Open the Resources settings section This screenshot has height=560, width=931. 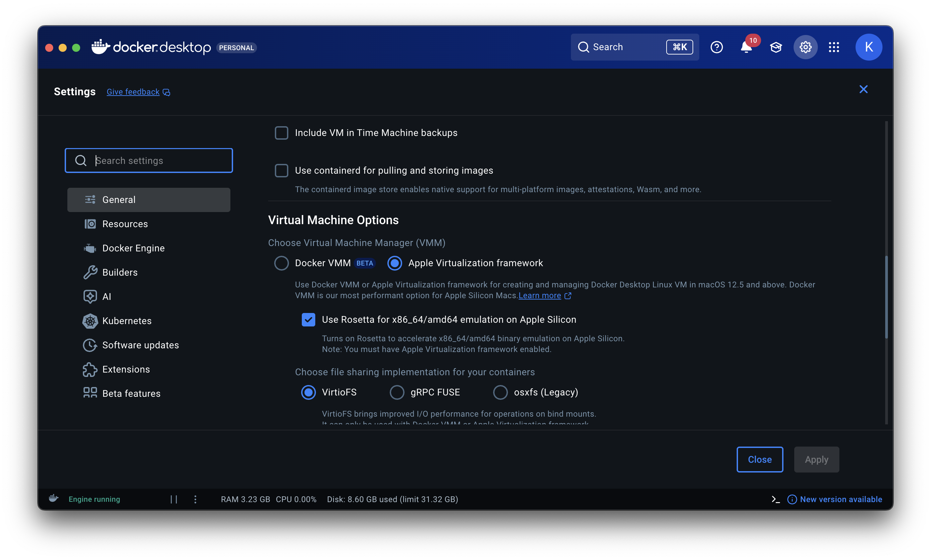[x=125, y=224]
